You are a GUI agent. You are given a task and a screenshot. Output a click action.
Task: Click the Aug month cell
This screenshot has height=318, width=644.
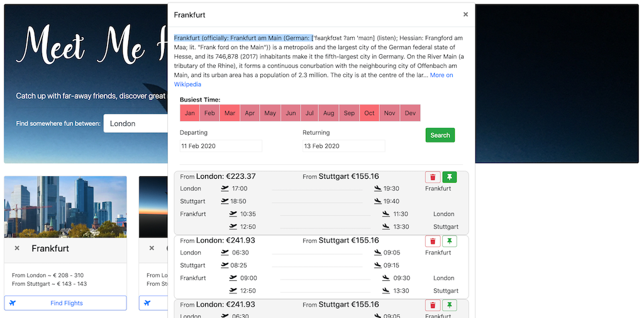328,113
